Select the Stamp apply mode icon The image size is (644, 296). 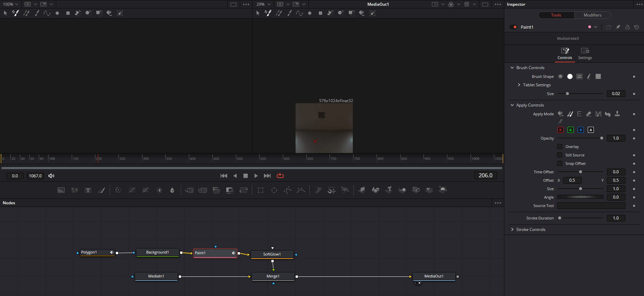point(617,114)
